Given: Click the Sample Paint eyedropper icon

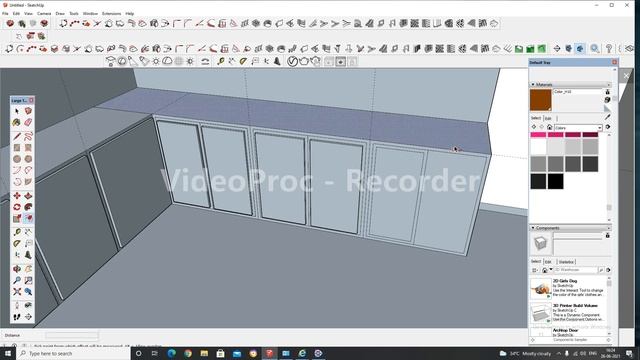Looking at the screenshot, I should (607, 117).
